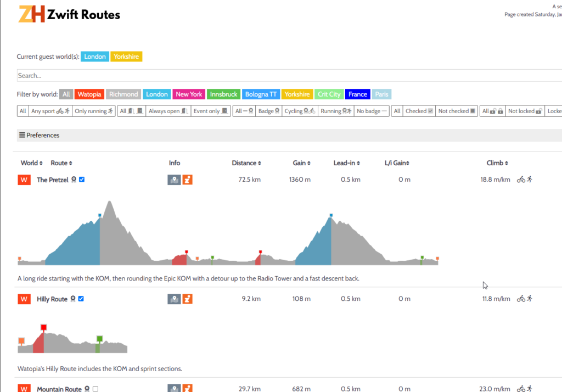Filter routes by the Yorkshire world
The width and height of the screenshot is (562, 392).
click(x=297, y=94)
